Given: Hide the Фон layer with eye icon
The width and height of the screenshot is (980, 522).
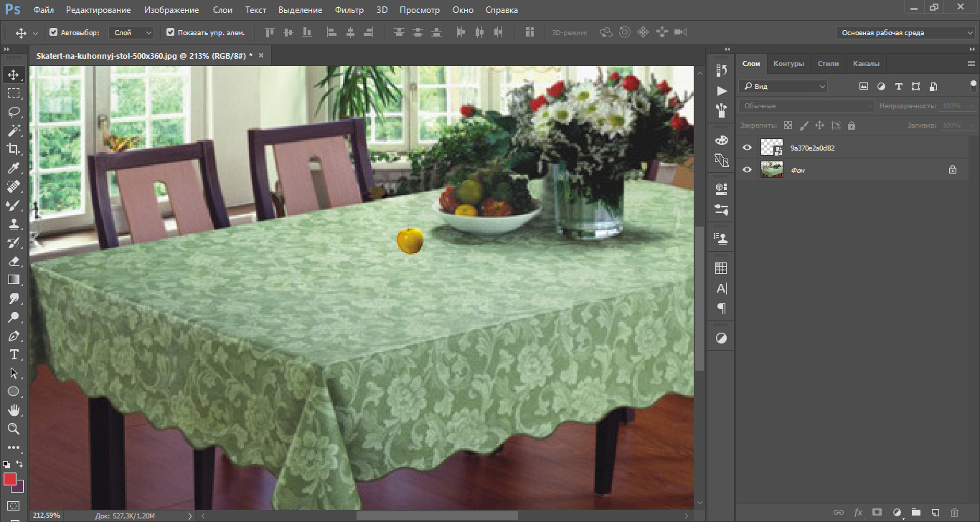Looking at the screenshot, I should pyautogui.click(x=748, y=170).
